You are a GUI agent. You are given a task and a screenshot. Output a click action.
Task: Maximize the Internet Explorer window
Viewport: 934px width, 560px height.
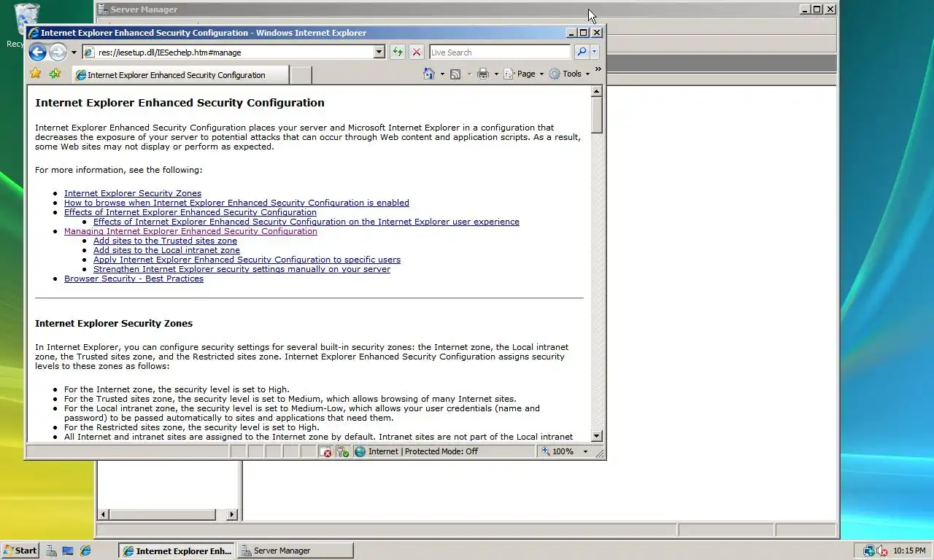point(583,32)
